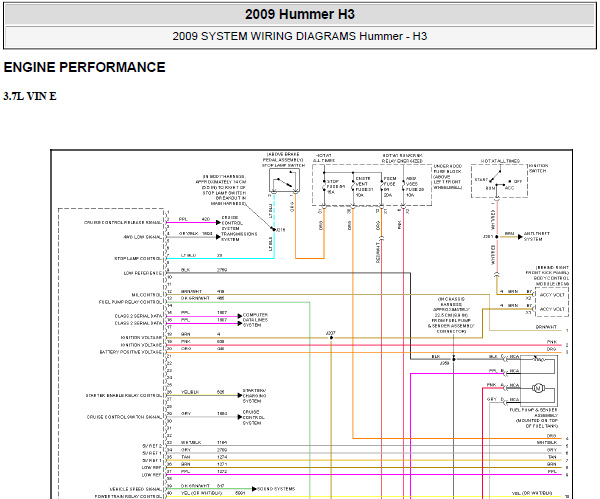Image resolution: width=600 pixels, height=499 pixels.
Task: Click the "YEL/BLK" wire label on pin 26
Action: coord(190,392)
